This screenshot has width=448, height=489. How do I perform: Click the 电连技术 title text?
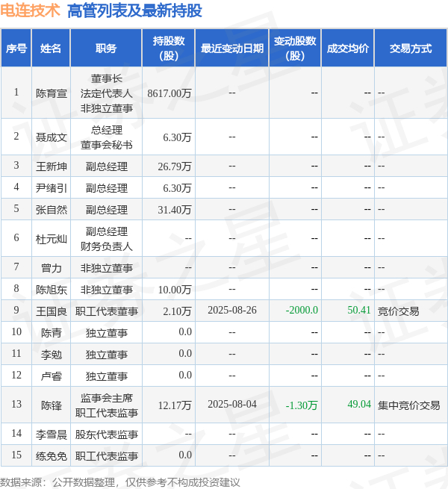[30, 10]
